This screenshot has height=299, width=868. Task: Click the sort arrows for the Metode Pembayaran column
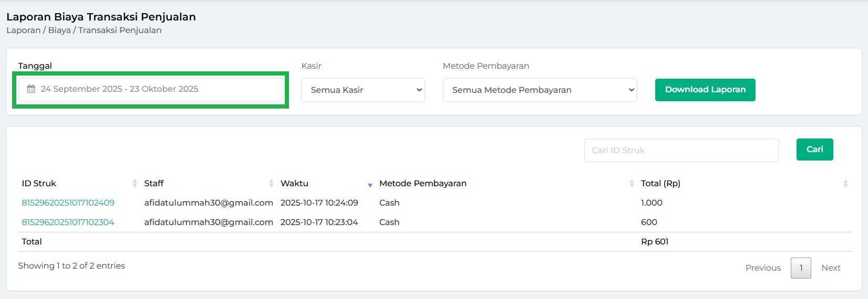[632, 184]
